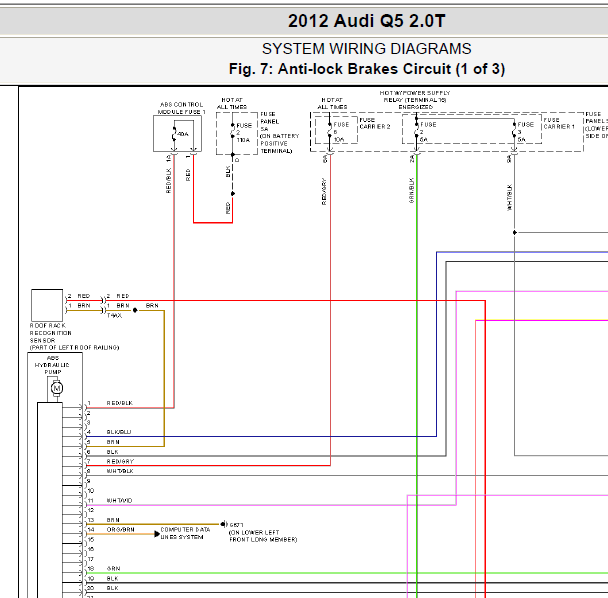Select "BLK" wire label at pin 19
Screen dimensions: 608x598
[x=112, y=579]
